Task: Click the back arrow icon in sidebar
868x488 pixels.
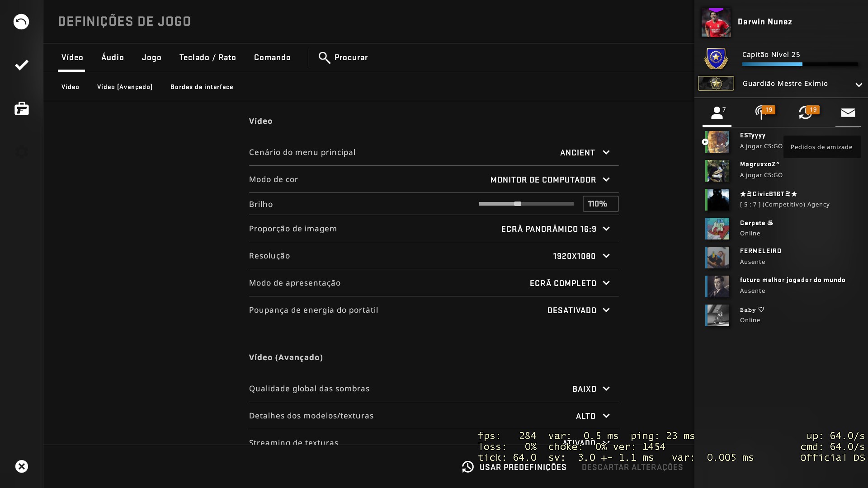Action: [x=21, y=22]
